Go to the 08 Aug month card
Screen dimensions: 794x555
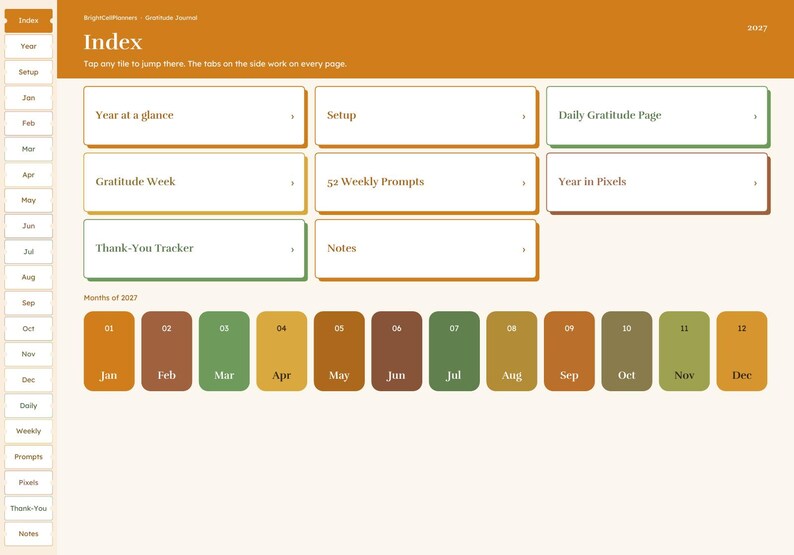(x=512, y=351)
